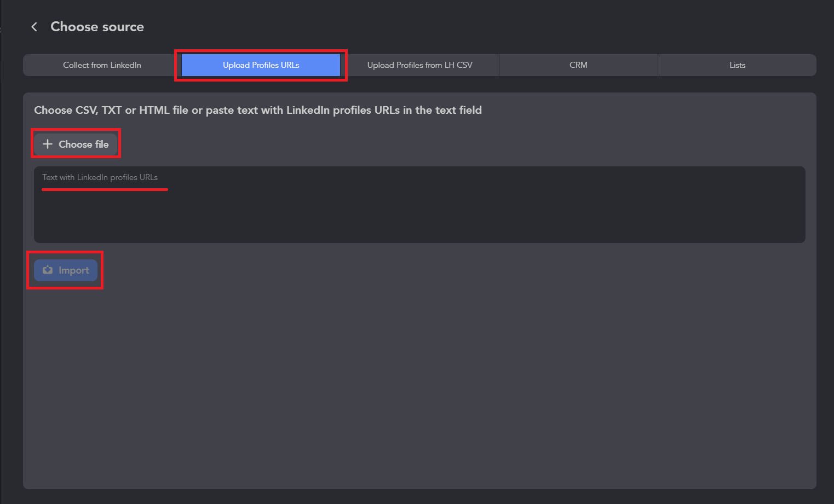834x504 pixels.
Task: Click the divider between CRM and Lists tabs
Action: coord(658,65)
